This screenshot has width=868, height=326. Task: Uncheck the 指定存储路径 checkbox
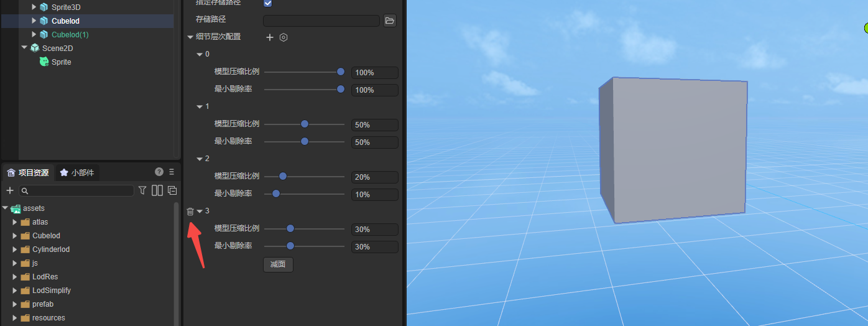[268, 2]
